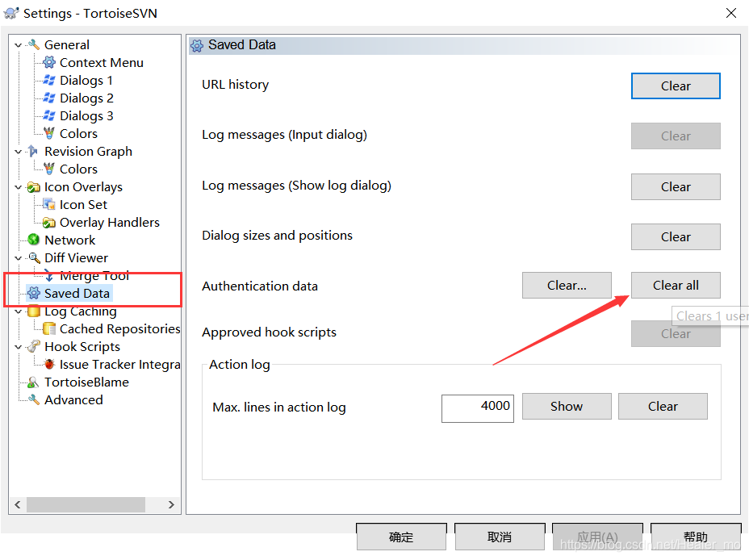
Task: Click the Issue Tracker bug icon
Action: [x=48, y=364]
